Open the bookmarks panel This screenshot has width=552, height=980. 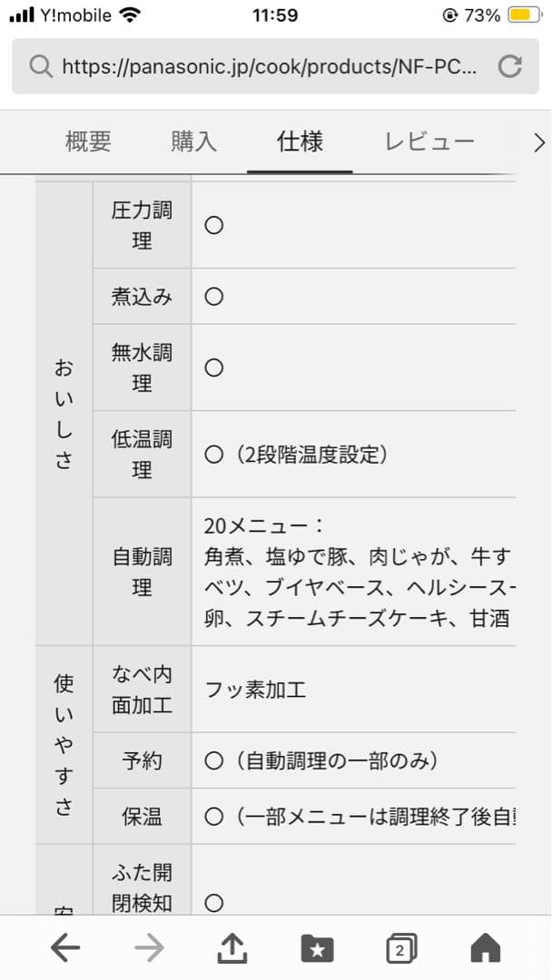tap(317, 948)
